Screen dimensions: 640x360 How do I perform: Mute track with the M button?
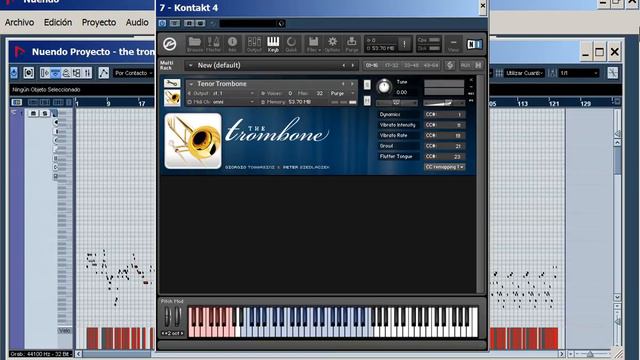click(x=33, y=113)
